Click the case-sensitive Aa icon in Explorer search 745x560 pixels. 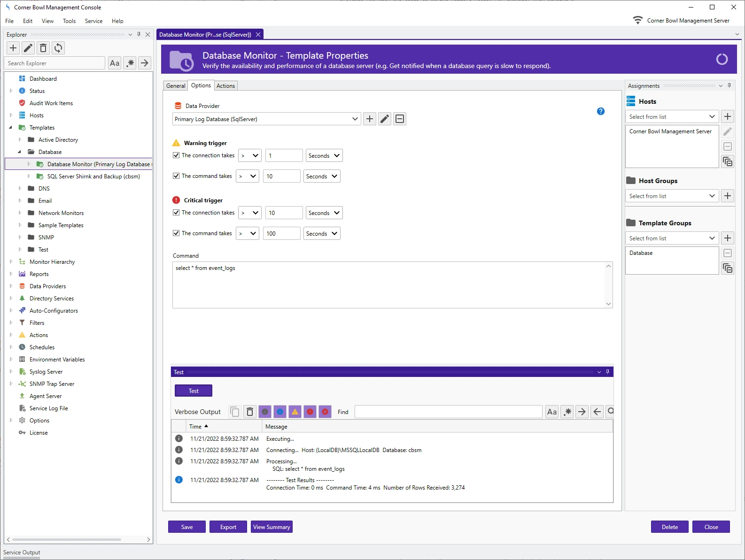115,63
